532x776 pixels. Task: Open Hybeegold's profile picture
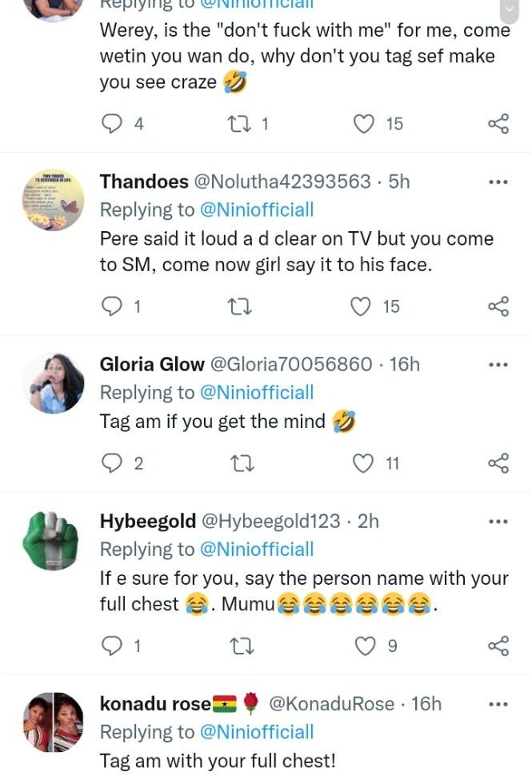coord(52,541)
